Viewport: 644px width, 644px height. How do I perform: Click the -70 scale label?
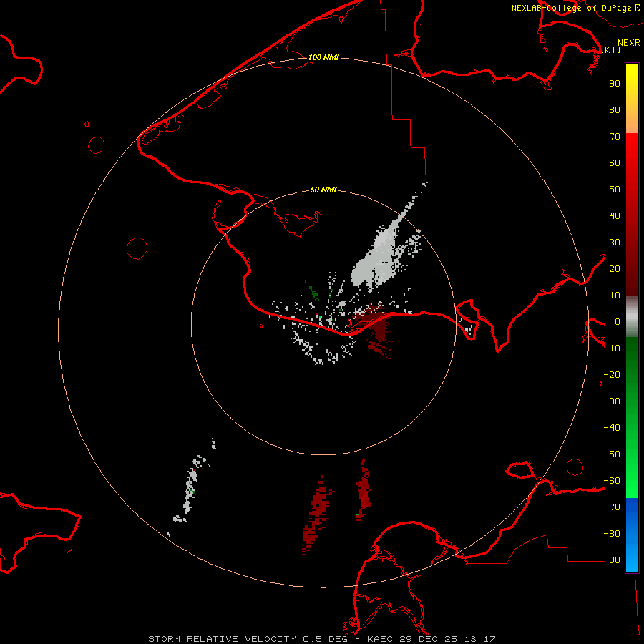coord(612,507)
